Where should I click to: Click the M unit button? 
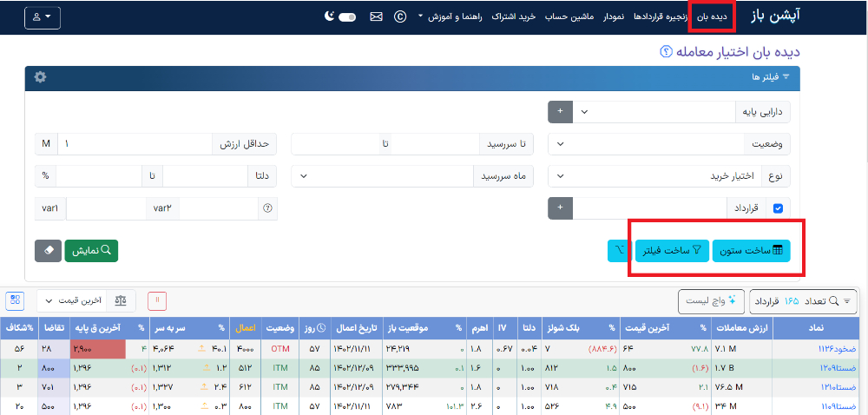click(46, 144)
